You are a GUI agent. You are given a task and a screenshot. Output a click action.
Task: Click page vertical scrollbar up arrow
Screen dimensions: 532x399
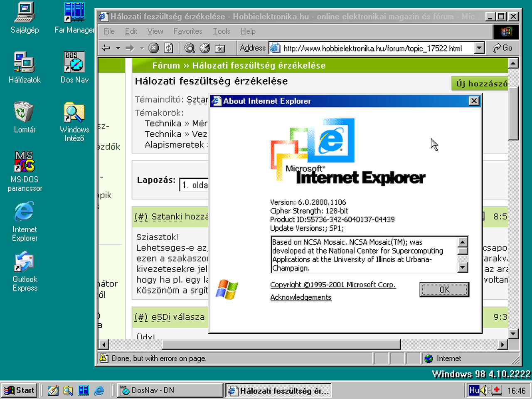(x=513, y=63)
